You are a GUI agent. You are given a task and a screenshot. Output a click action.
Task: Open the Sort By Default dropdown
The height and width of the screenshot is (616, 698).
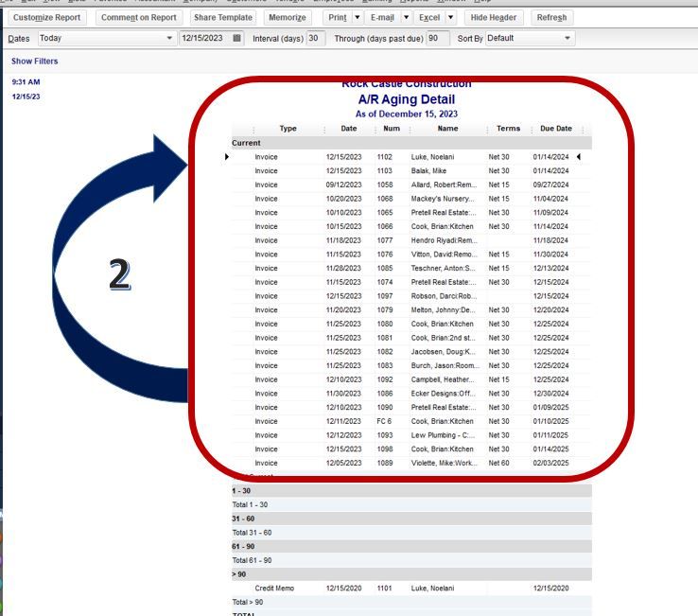click(x=530, y=38)
